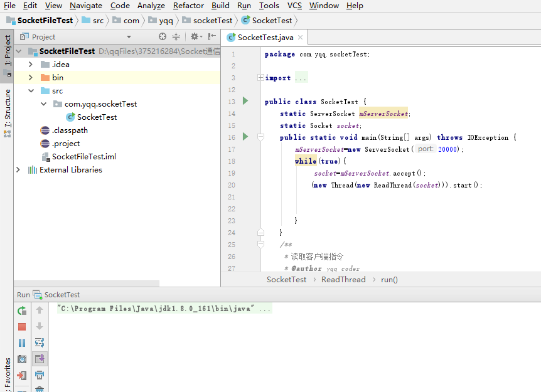Click the print icon in Run panel

40,375
